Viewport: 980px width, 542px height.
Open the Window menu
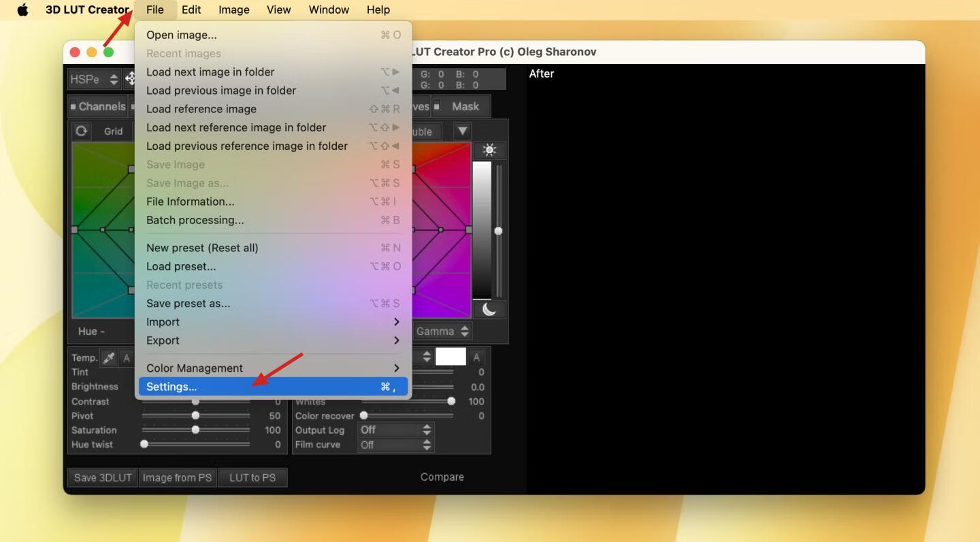(329, 10)
